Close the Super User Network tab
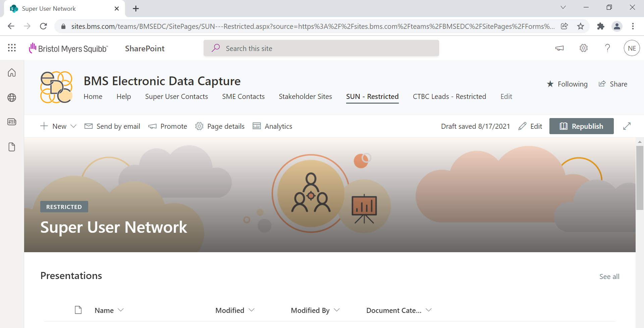The image size is (644, 328). 117,9
